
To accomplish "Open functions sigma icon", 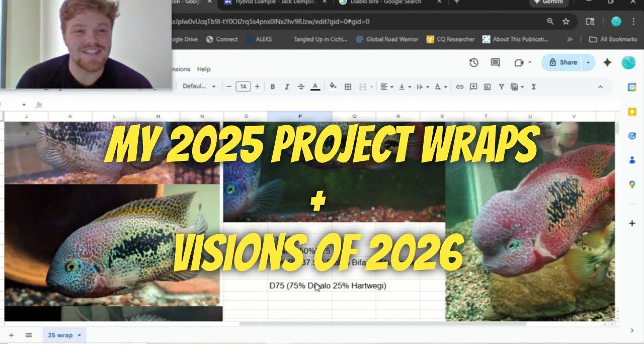I will click(534, 86).
